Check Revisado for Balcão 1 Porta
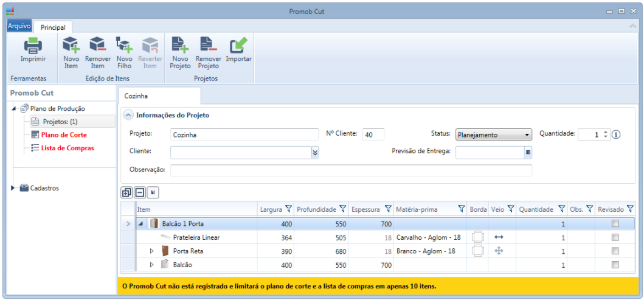 615,223
